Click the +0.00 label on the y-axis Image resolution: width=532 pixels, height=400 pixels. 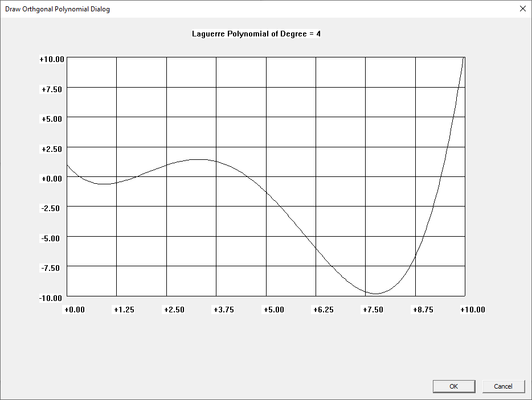(x=52, y=178)
